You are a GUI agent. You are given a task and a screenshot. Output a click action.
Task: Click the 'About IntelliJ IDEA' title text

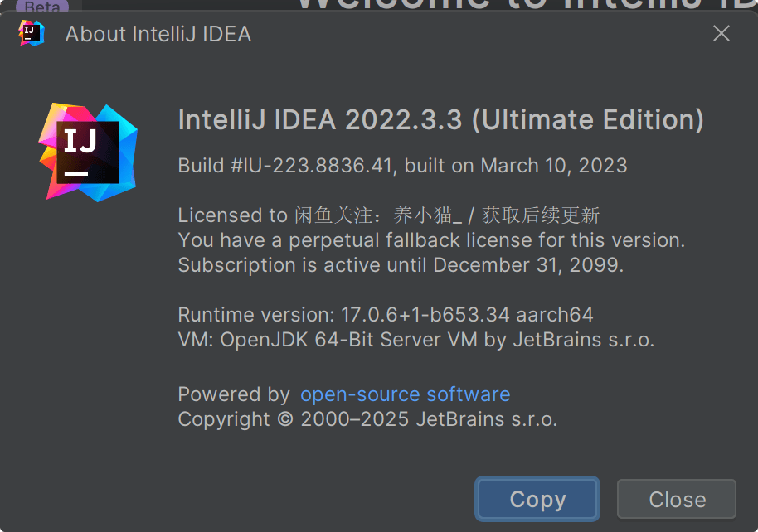pyautogui.click(x=158, y=34)
